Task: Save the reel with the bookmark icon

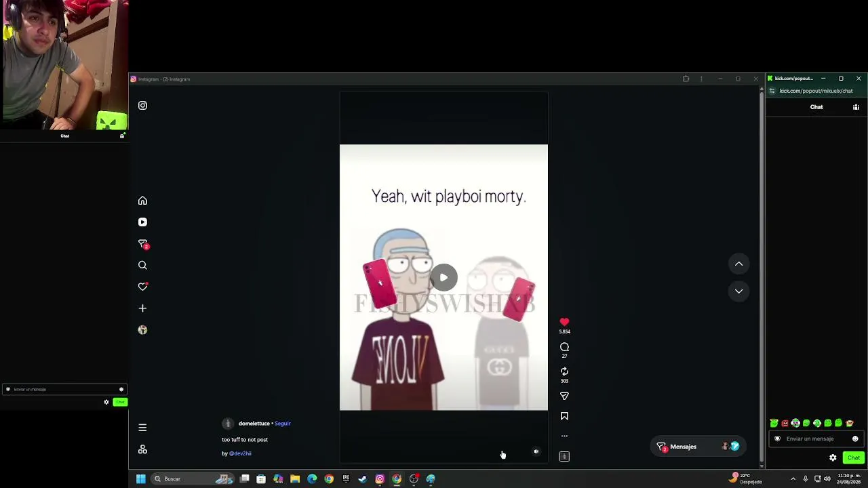Action: point(564,416)
